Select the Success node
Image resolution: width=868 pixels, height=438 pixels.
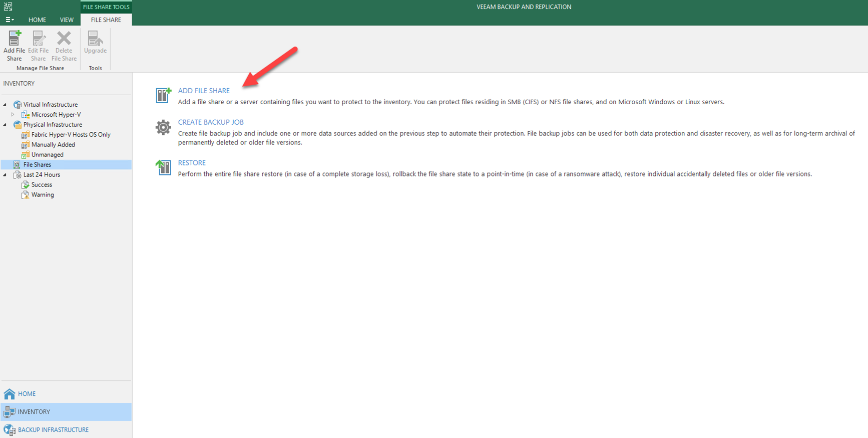click(x=42, y=185)
